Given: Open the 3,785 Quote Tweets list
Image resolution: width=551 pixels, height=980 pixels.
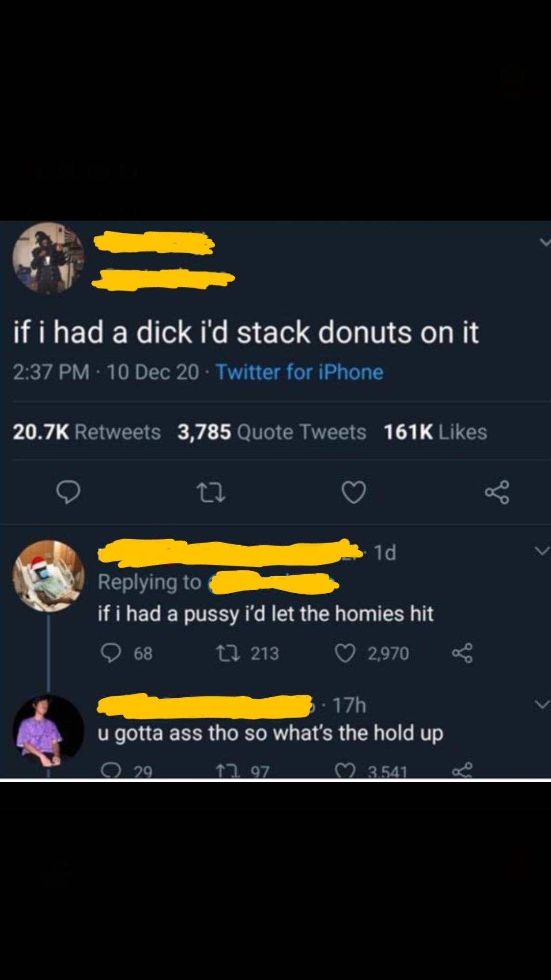Looking at the screenshot, I should click(272, 432).
